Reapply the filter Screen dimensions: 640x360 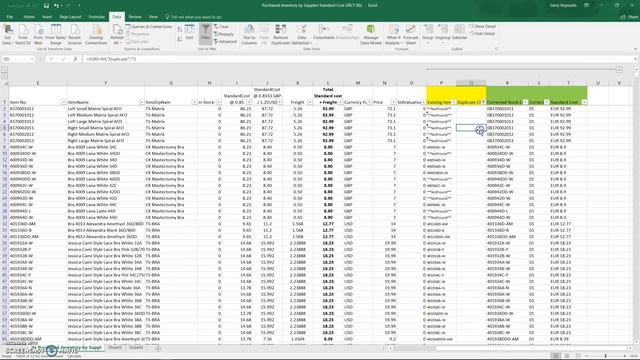pyautogui.click(x=224, y=34)
